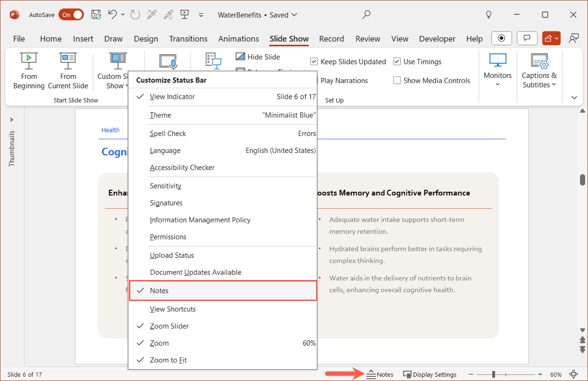Image resolution: width=588 pixels, height=381 pixels.
Task: Click the Save icon in title bar
Action: tap(97, 15)
